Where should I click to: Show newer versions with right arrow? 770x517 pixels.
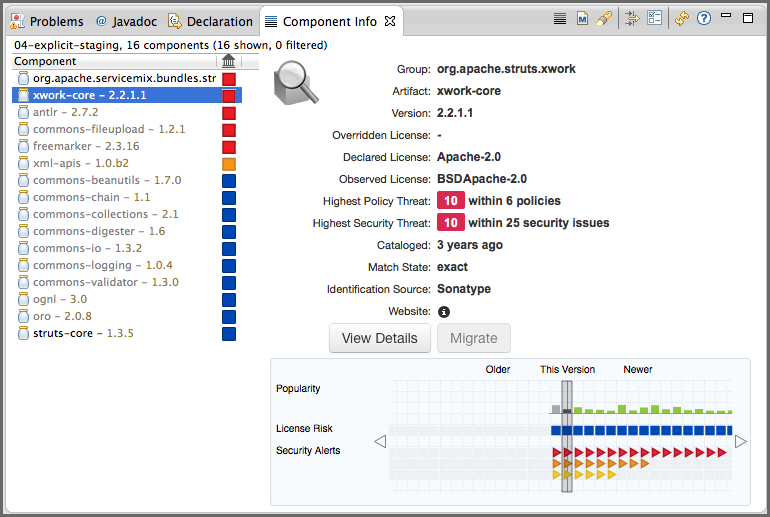tap(741, 442)
